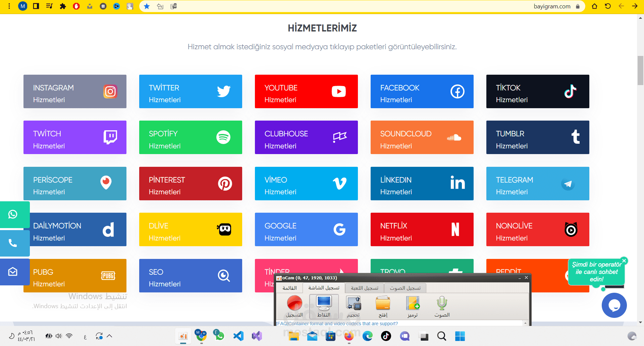Dismiss the live chat operator tooltip
644x346 pixels.
click(x=624, y=261)
